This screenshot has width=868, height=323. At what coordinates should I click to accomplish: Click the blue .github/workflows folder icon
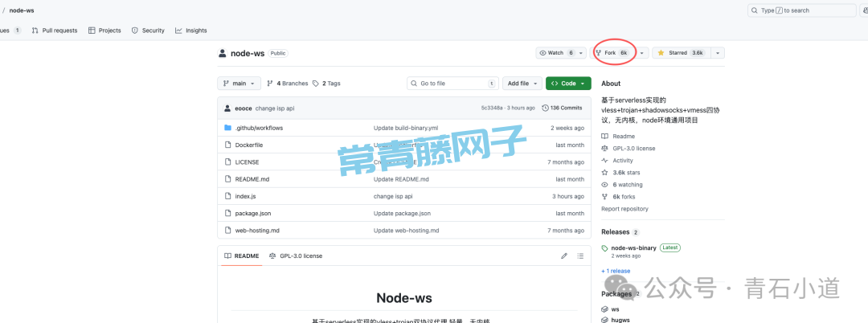tap(227, 128)
